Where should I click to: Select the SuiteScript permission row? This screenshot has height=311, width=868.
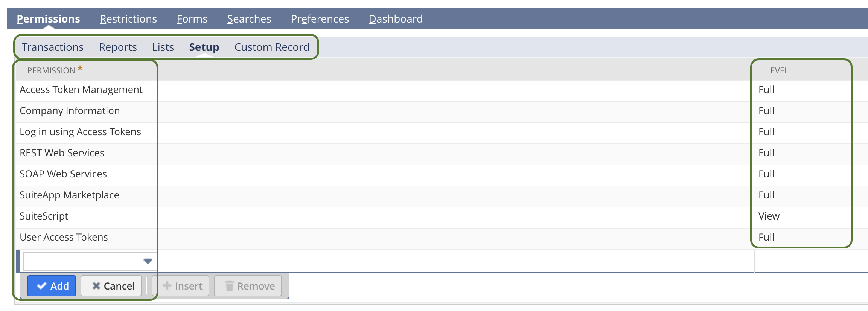pos(44,216)
